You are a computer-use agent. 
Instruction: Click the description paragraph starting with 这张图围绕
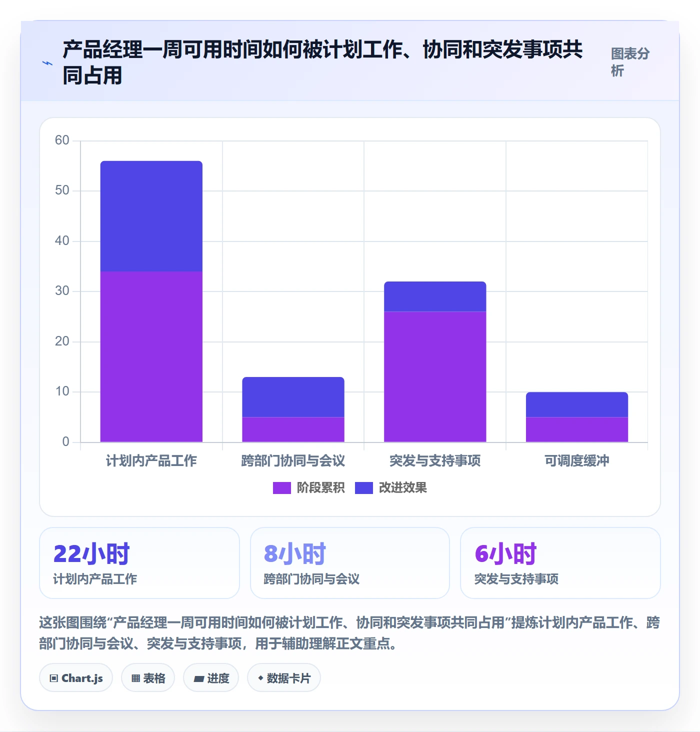pos(349,633)
